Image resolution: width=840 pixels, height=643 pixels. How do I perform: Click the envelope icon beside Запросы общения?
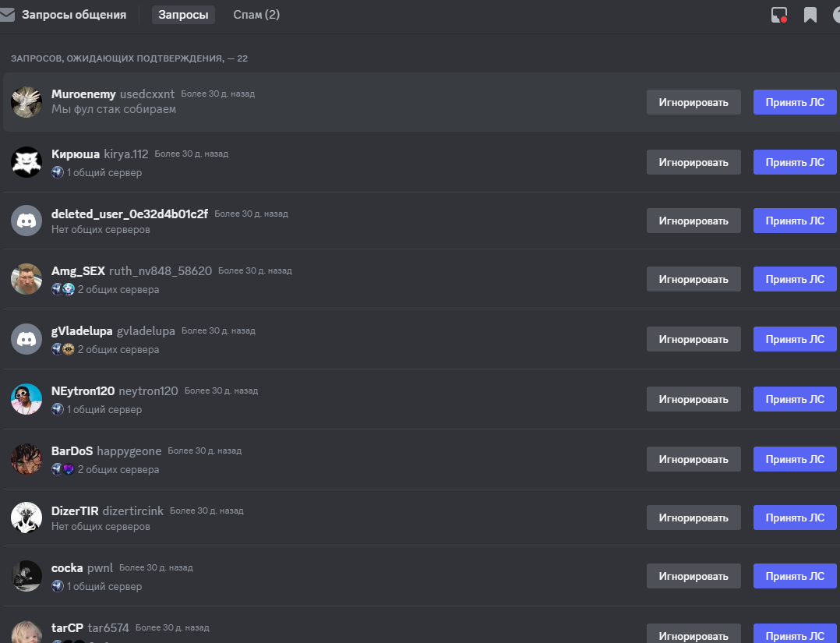(x=8, y=15)
